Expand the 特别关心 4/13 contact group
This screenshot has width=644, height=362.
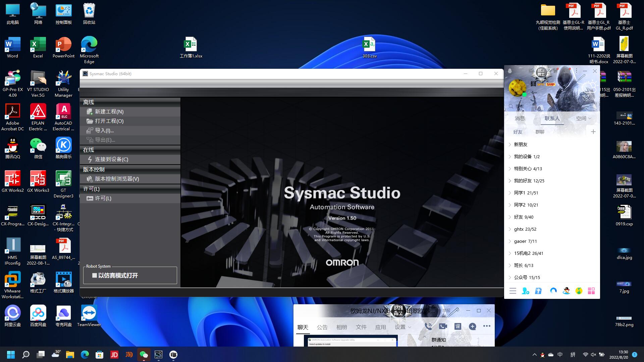pos(528,169)
